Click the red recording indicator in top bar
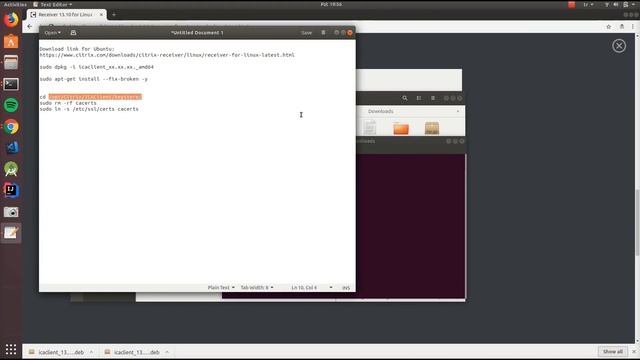This screenshot has height=360, width=640. pyautogui.click(x=571, y=4)
